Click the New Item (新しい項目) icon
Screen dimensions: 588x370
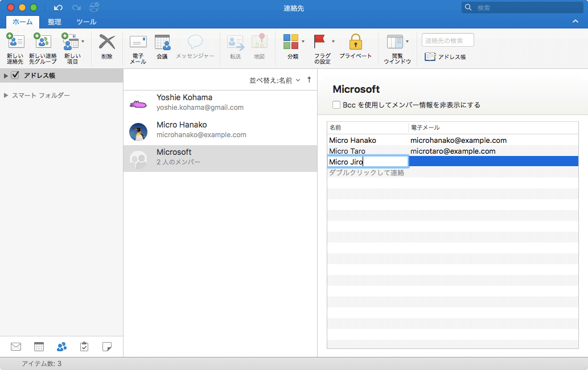point(71,41)
